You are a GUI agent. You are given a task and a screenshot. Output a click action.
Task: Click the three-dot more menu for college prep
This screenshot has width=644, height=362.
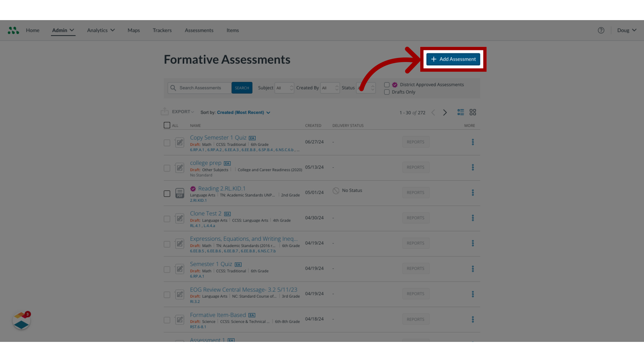[x=473, y=167]
